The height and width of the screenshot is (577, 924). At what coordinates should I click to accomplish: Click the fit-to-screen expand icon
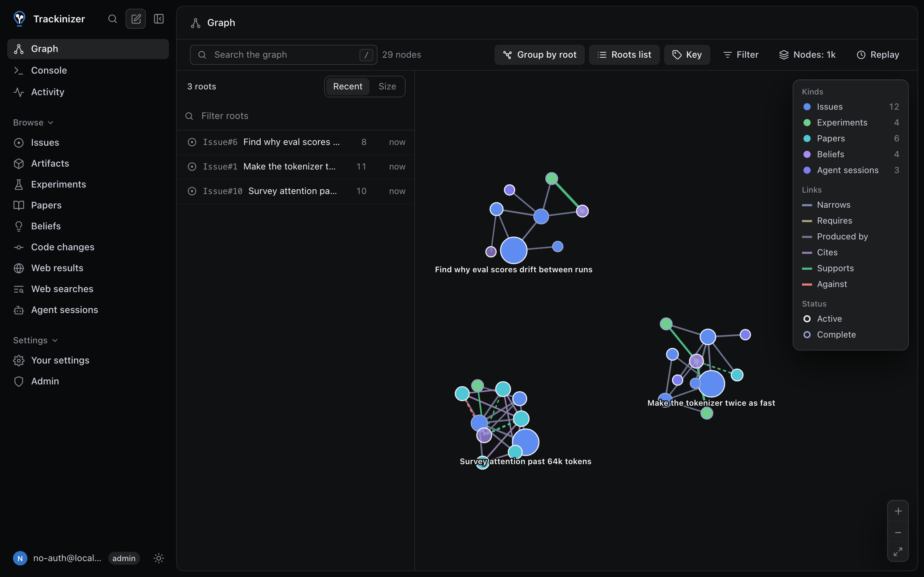(x=898, y=552)
